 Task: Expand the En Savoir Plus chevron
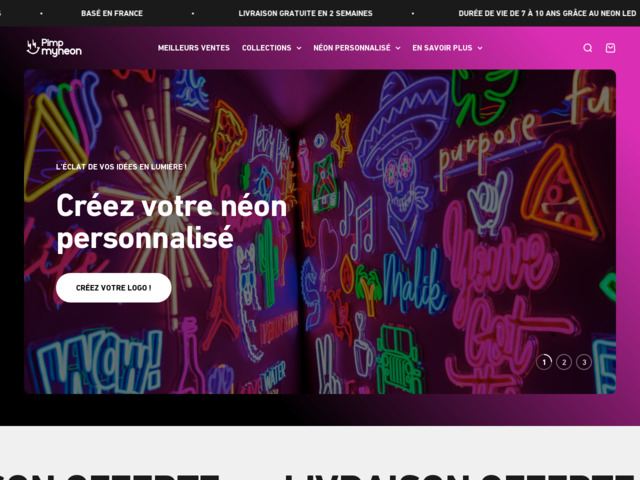(x=480, y=48)
